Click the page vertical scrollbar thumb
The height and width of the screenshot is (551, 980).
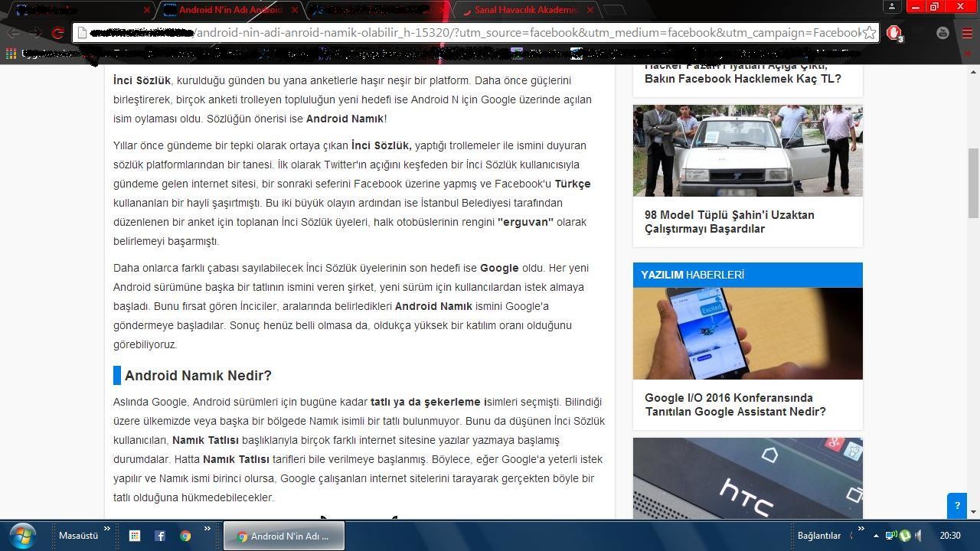click(x=973, y=184)
